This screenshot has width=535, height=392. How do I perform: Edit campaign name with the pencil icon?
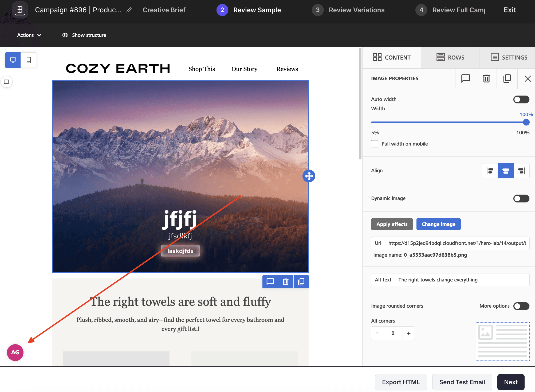129,10
